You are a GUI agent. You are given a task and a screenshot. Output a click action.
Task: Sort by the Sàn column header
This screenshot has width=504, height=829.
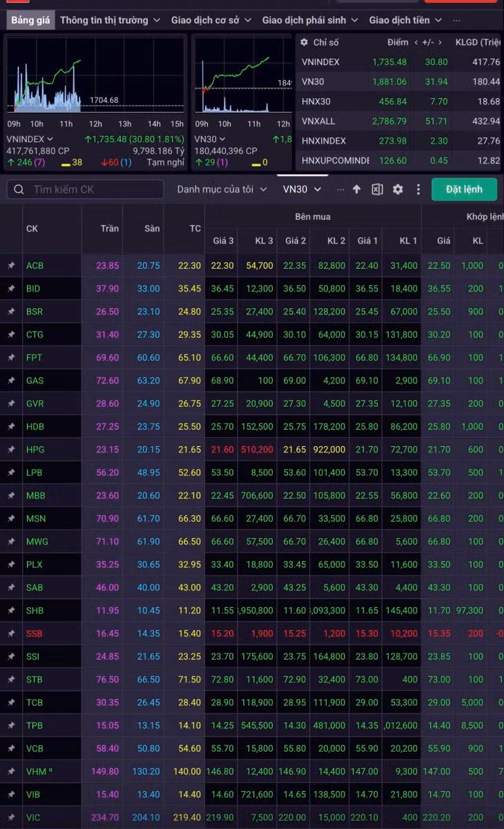coord(152,228)
